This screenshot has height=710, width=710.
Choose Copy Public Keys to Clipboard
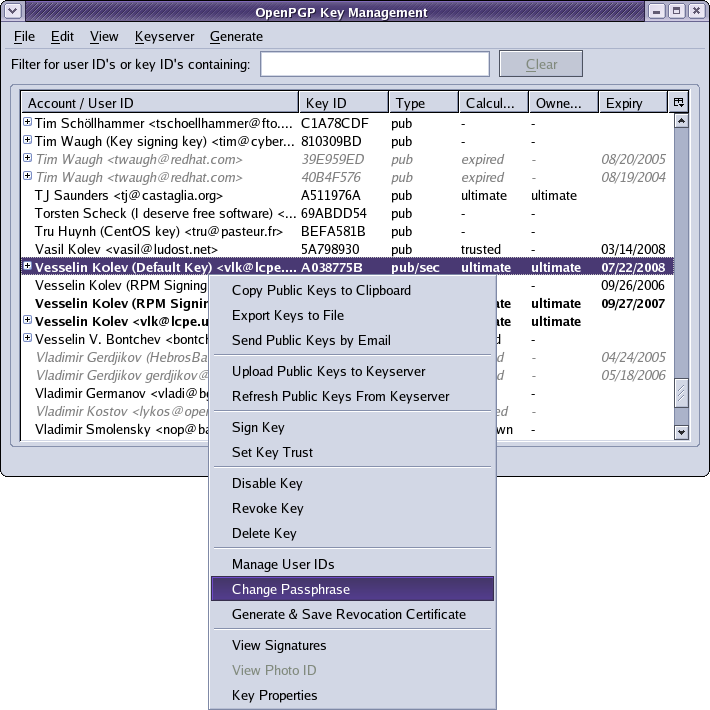coord(352,290)
